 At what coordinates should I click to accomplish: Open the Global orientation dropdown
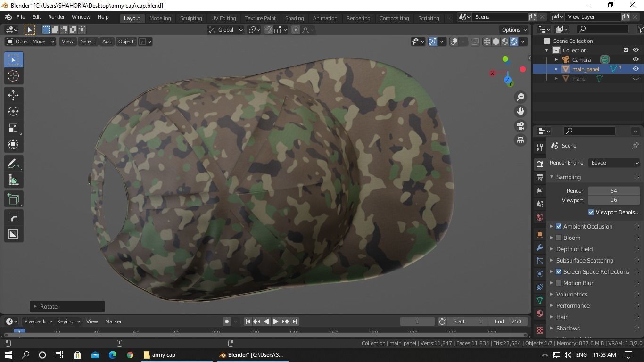coord(226,30)
